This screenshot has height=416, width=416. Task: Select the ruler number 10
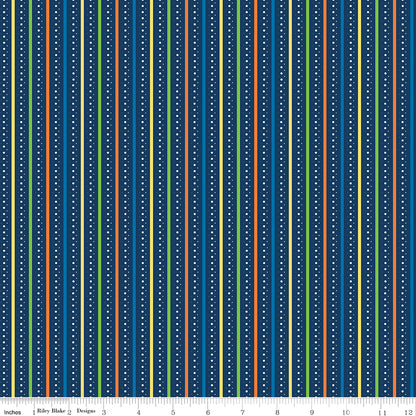pos(346,412)
